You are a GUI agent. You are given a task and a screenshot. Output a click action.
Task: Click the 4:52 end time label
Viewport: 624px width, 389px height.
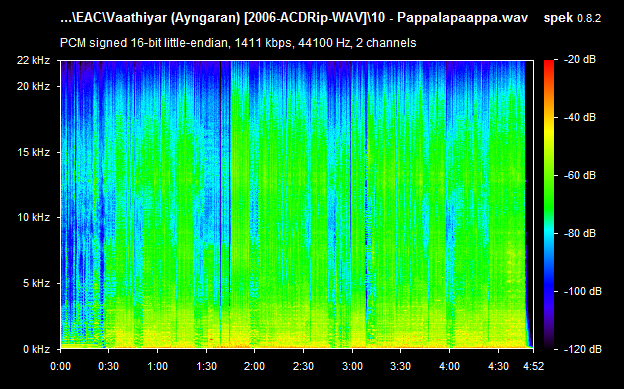click(533, 366)
